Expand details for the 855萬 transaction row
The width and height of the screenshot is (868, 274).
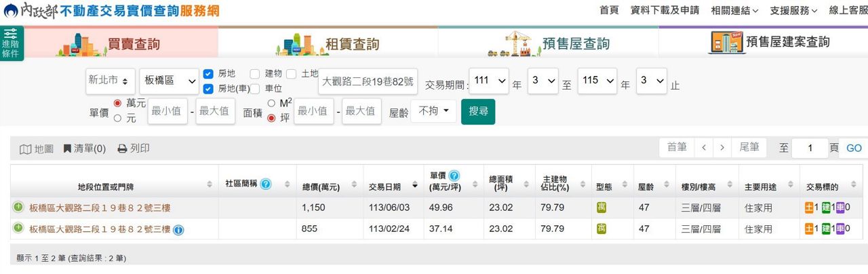tap(18, 229)
